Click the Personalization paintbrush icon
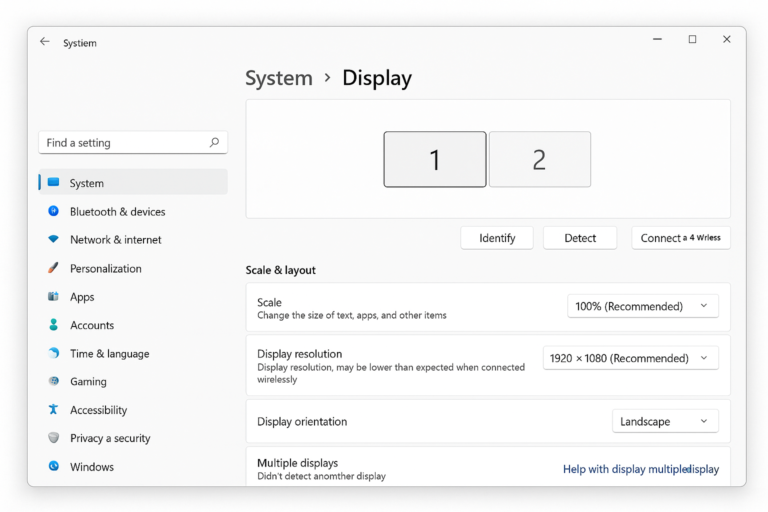Screen dimensions: 768x512 (53, 268)
